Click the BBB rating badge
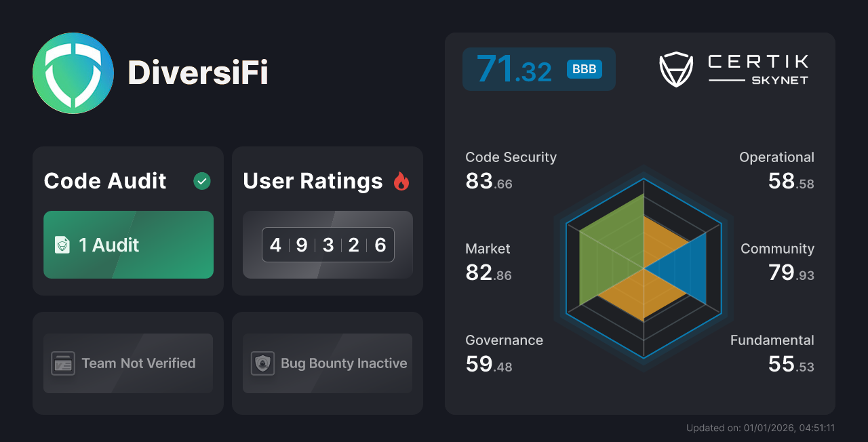Viewport: 868px width, 442px height. pos(584,68)
